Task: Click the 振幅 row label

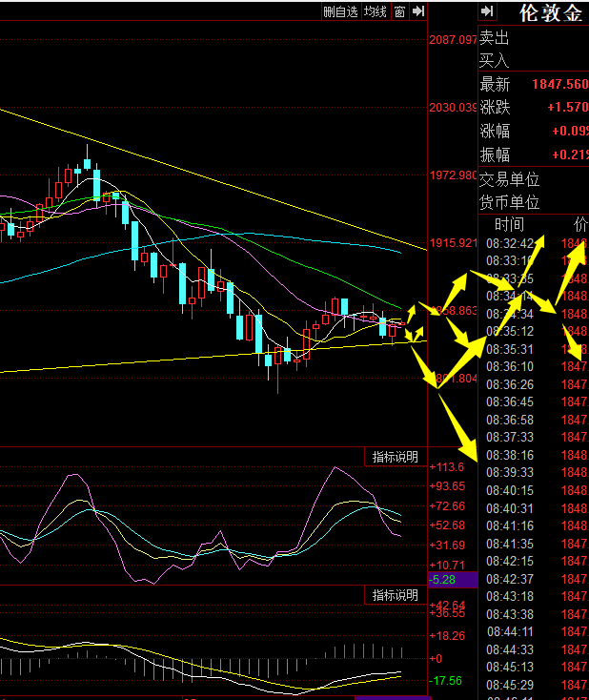Action: tap(495, 154)
